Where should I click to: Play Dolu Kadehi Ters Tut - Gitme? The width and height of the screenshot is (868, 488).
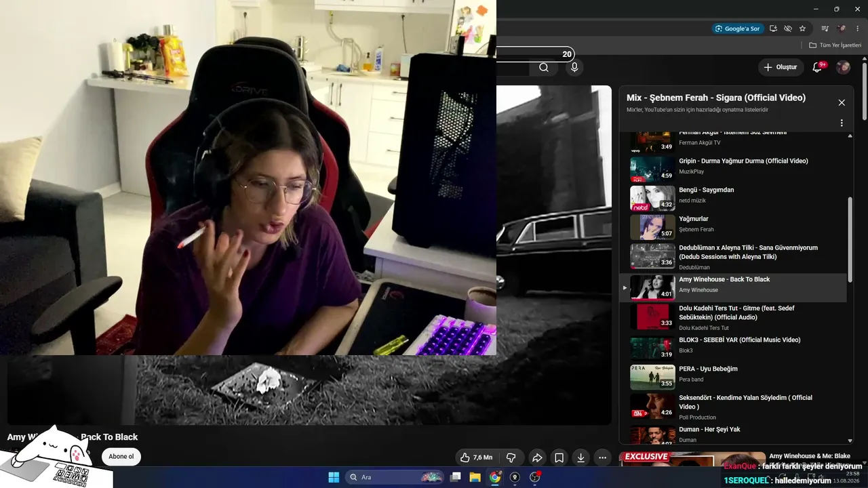(733, 317)
